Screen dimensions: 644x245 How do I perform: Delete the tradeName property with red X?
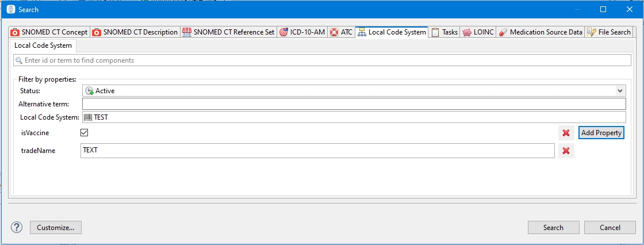pos(566,151)
